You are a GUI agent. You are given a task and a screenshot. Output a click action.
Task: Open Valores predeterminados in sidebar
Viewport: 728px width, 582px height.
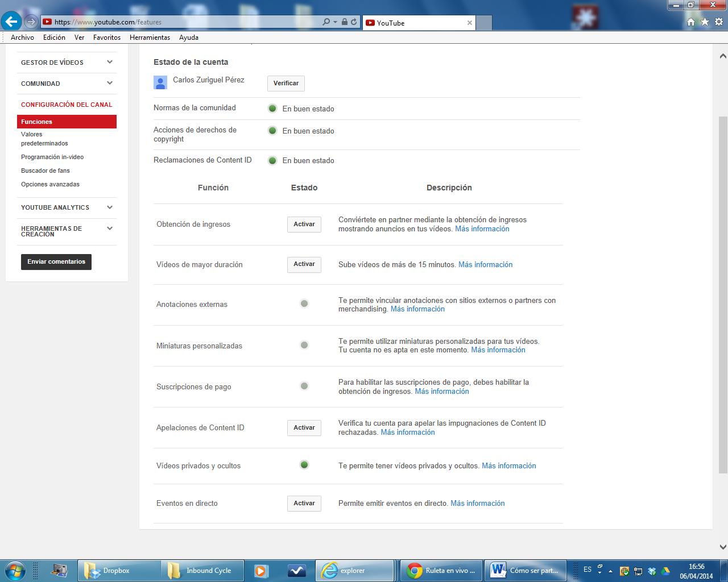click(x=44, y=139)
